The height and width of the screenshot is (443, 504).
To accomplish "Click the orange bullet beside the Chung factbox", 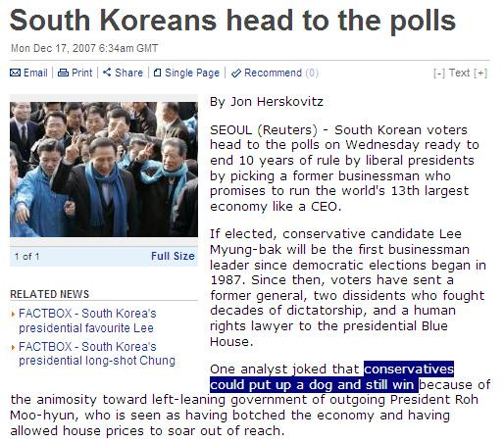I will [x=13, y=347].
